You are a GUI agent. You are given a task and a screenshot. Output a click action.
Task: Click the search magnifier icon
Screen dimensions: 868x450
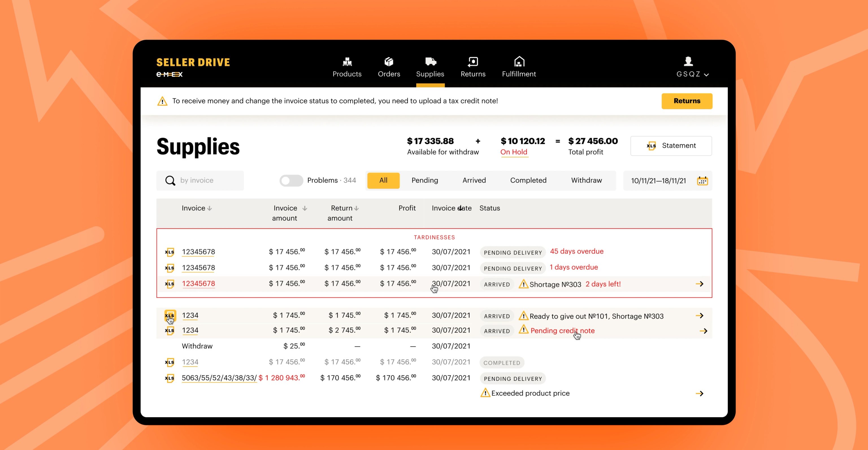170,181
